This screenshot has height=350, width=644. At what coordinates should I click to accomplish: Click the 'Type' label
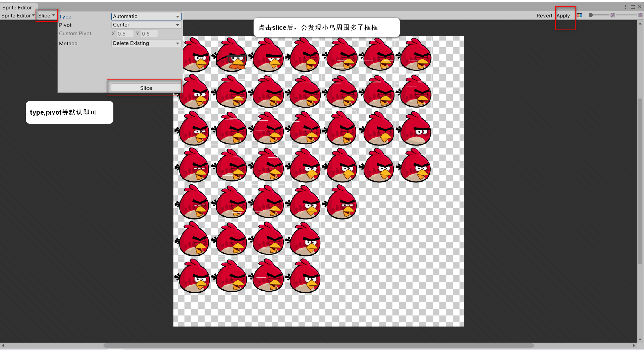point(65,17)
